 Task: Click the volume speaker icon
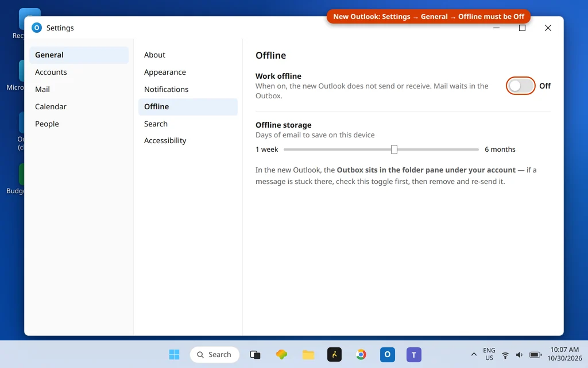click(519, 355)
